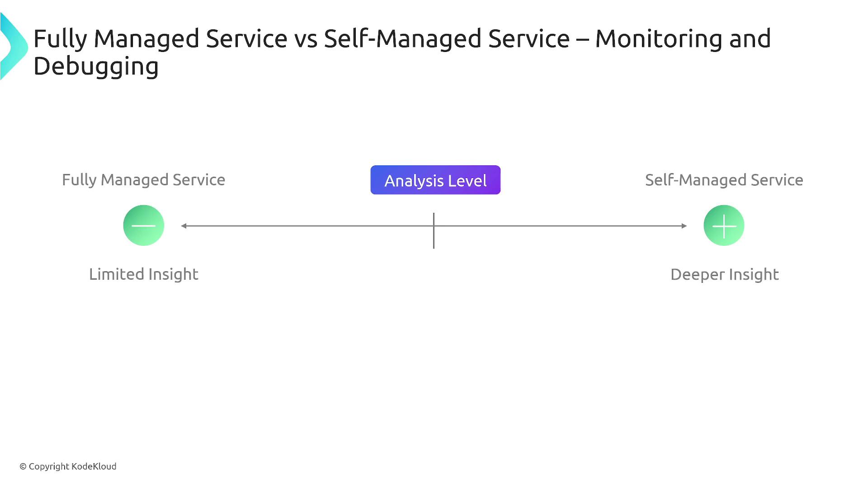Screen dimensions: 868x488
Task: Click the right arrowhead of the axis
Action: pos(684,225)
